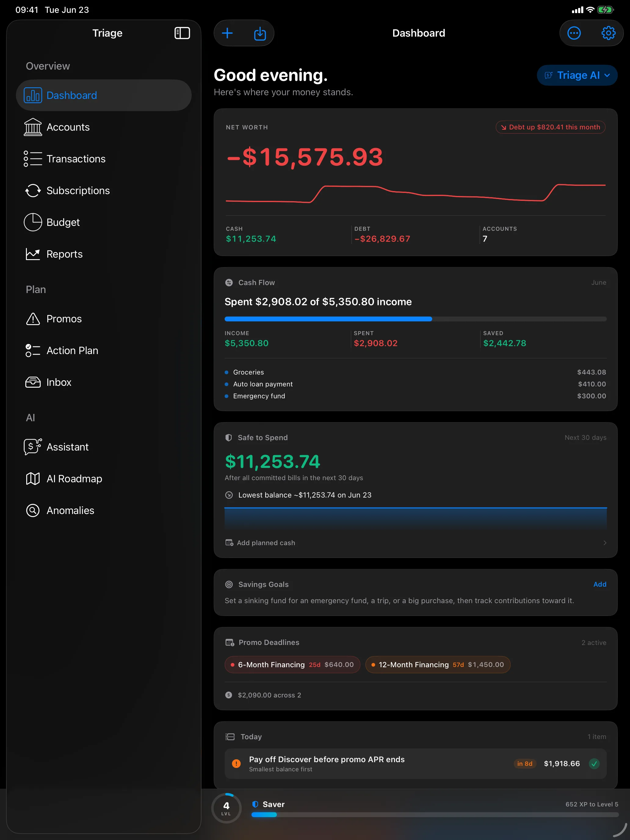Mark Discover payoff task as complete
This screenshot has height=840, width=630.
pos(594,763)
